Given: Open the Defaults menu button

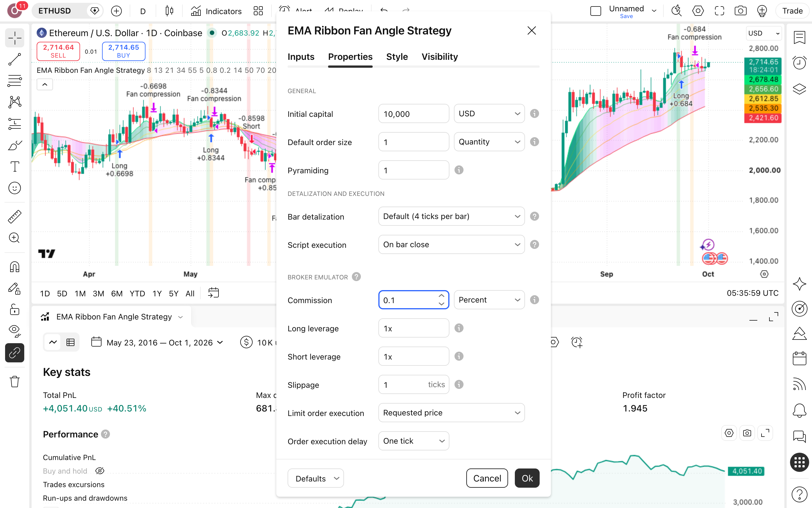Looking at the screenshot, I should click(x=315, y=478).
